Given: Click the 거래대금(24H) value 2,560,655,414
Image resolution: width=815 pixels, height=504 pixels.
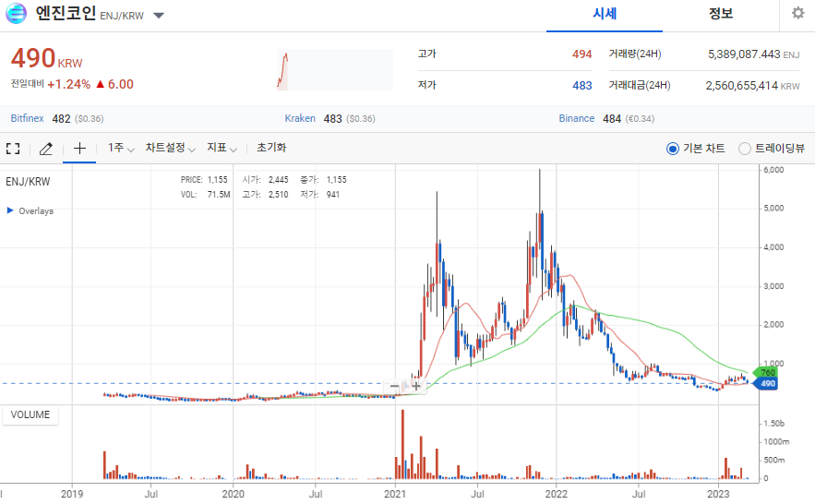Looking at the screenshot, I should tap(741, 85).
